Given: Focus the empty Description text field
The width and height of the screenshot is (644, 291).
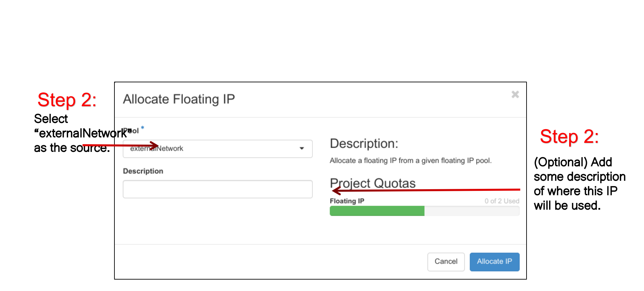Looking at the screenshot, I should click(217, 189).
